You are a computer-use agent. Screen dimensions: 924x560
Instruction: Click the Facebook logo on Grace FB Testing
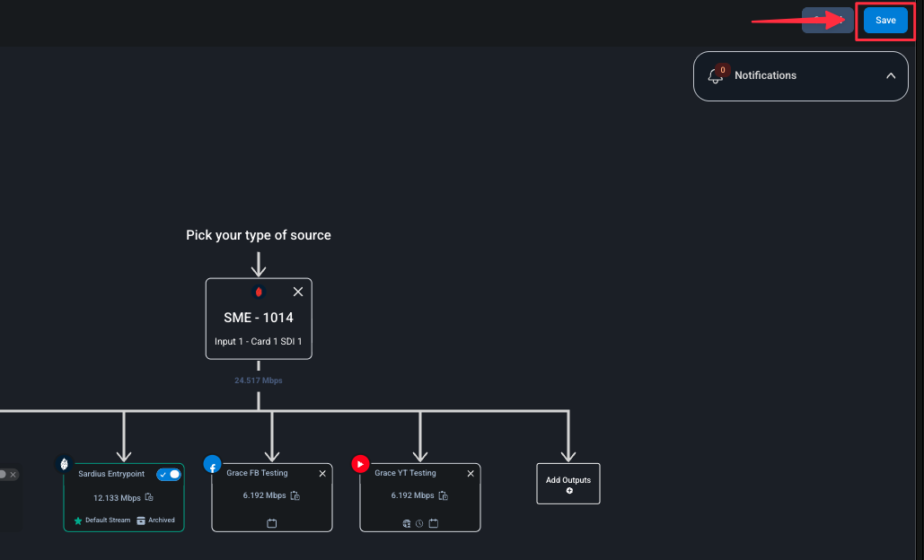tap(212, 464)
